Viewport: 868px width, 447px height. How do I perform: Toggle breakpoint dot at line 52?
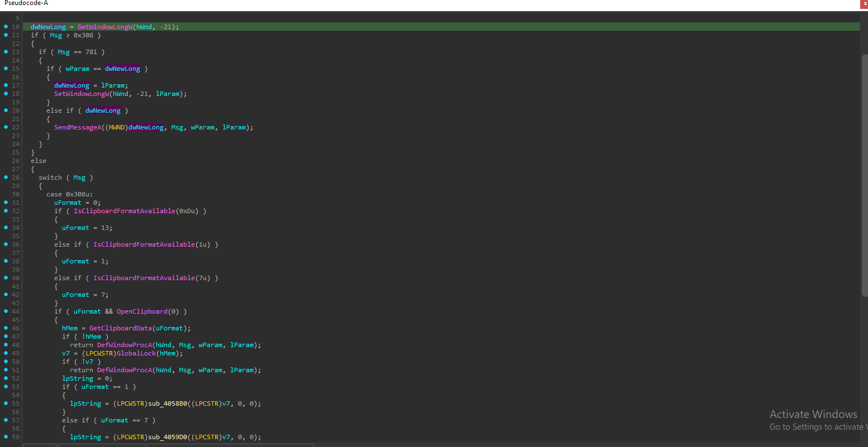6,378
